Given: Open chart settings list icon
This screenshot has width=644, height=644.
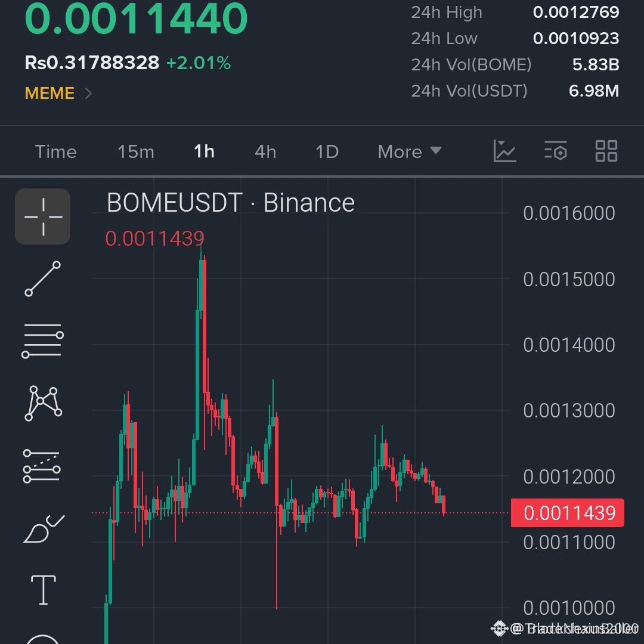Looking at the screenshot, I should click(x=556, y=150).
